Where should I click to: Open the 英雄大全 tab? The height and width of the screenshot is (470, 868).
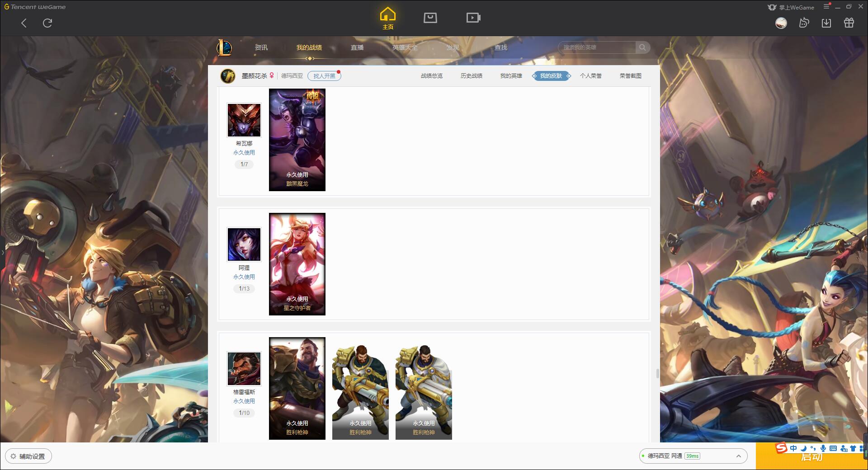click(405, 47)
